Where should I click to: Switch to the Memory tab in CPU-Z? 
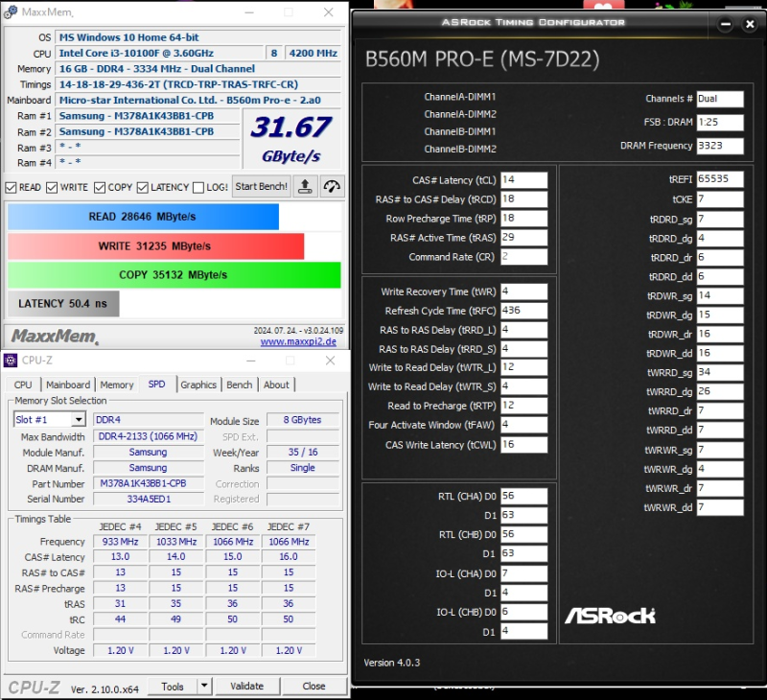[117, 385]
